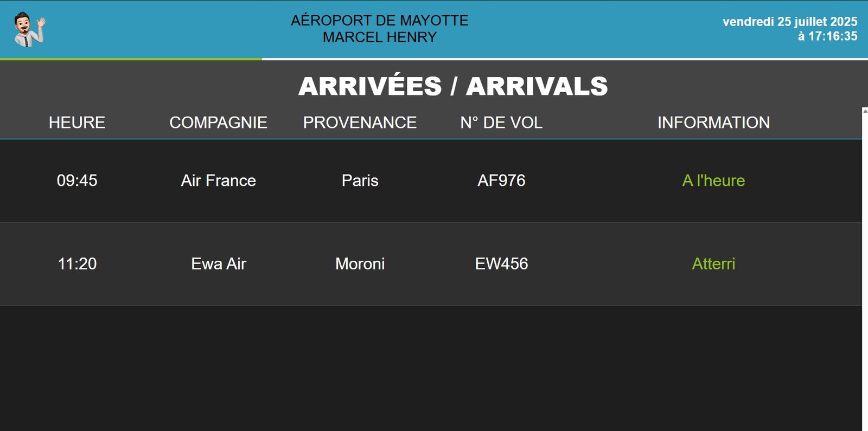Click the N° DE VOL column header

pyautogui.click(x=501, y=123)
